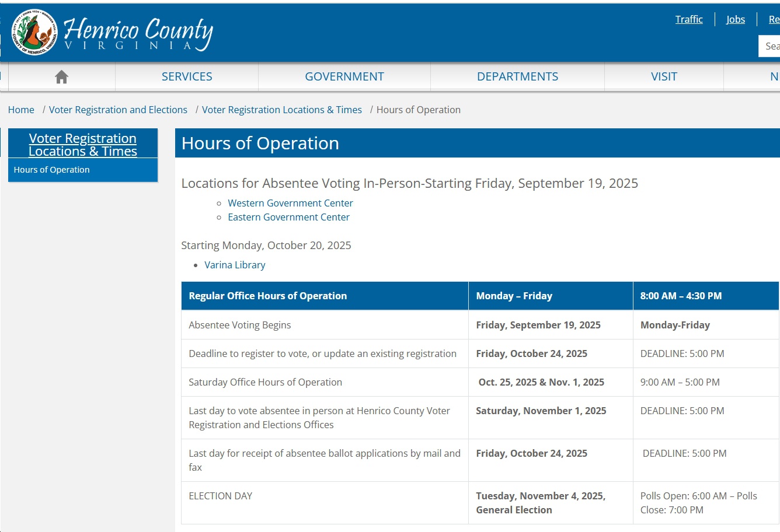
Task: Open Voter Registration Locations & Times breadcrumb
Action: click(x=282, y=110)
